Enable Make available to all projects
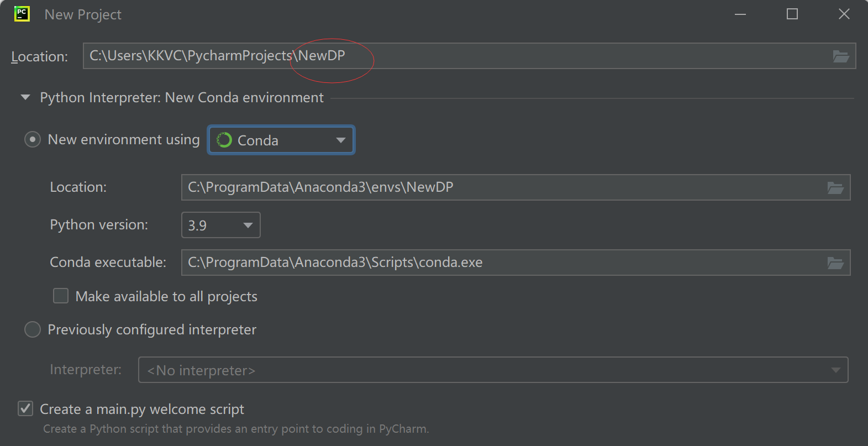The image size is (868, 446). (x=61, y=296)
